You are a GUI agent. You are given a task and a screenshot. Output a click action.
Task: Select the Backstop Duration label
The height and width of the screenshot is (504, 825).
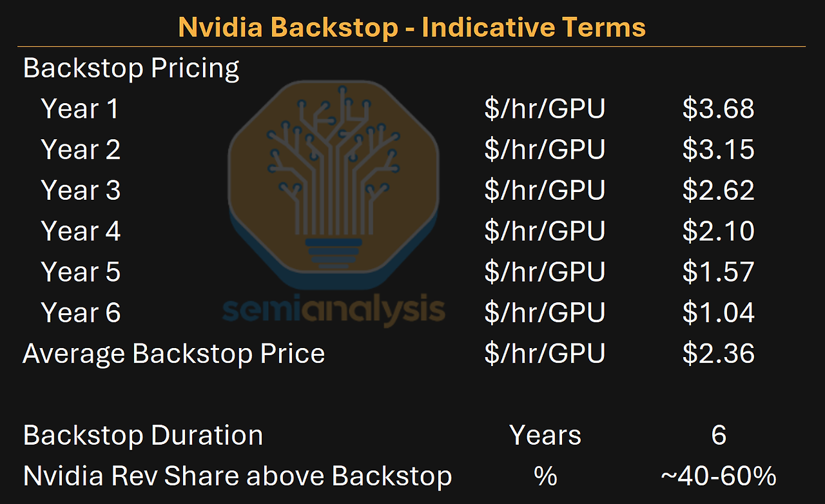click(143, 436)
